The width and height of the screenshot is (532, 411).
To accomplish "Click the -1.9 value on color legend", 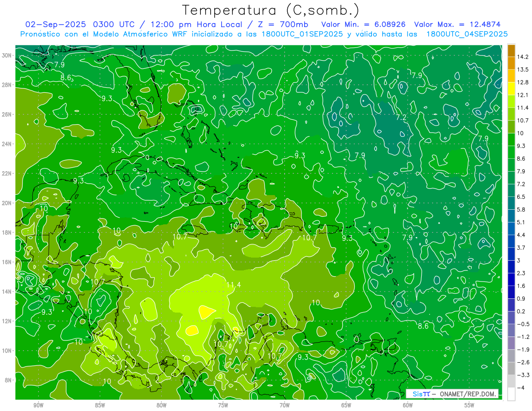I will (522, 349).
